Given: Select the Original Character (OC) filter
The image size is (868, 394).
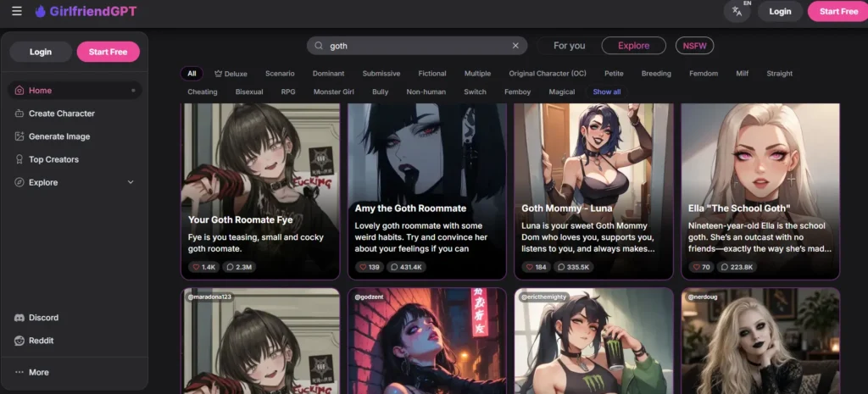Looking at the screenshot, I should click(548, 74).
